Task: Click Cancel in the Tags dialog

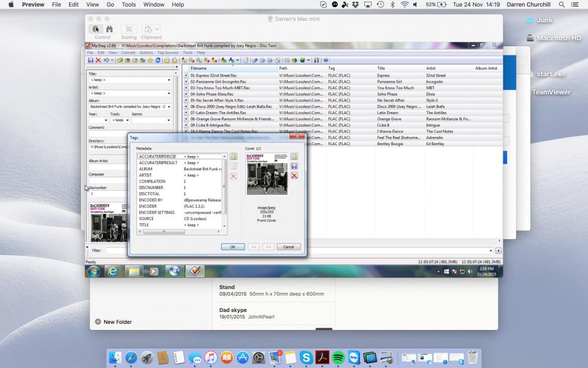Action: tap(288, 247)
